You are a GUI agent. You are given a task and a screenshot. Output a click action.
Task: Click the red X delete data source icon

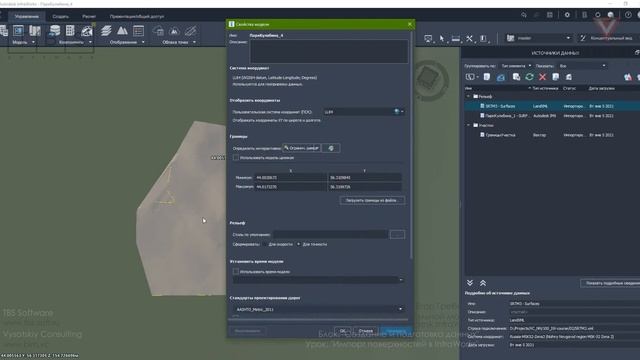click(x=542, y=77)
